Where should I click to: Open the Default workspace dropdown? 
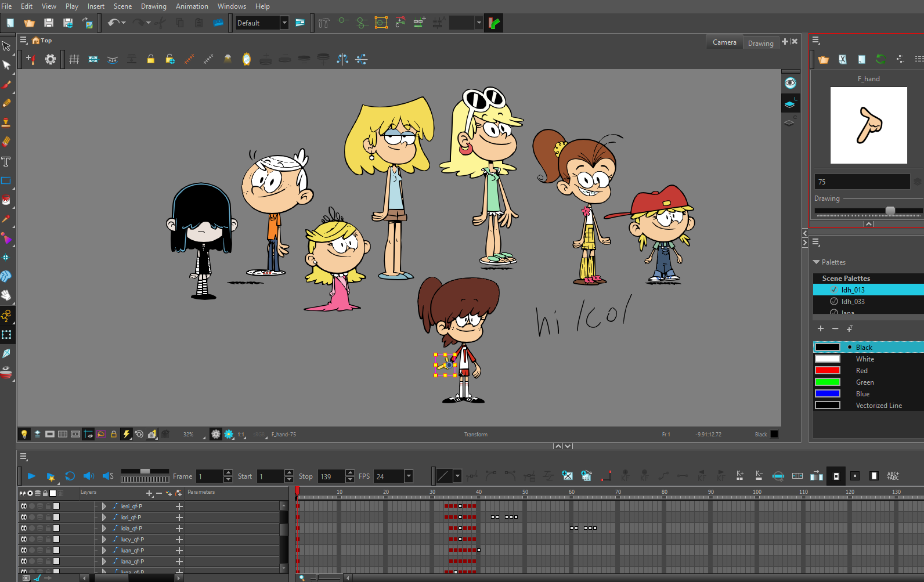coord(284,23)
